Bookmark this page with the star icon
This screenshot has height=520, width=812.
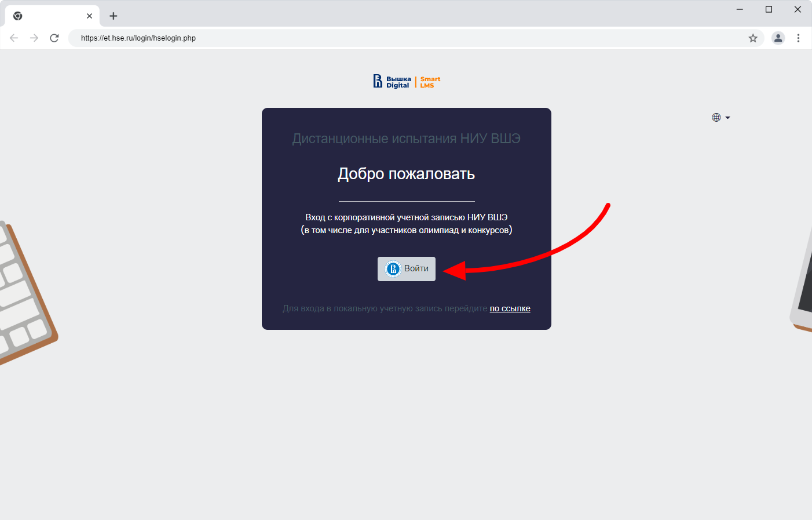[x=753, y=38]
